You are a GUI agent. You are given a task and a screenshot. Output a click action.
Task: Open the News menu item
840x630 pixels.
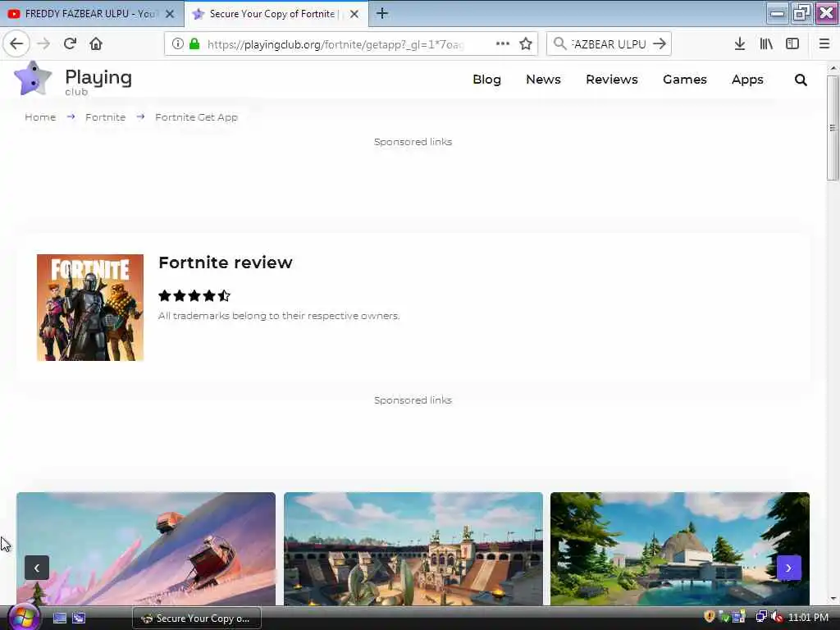click(x=543, y=80)
